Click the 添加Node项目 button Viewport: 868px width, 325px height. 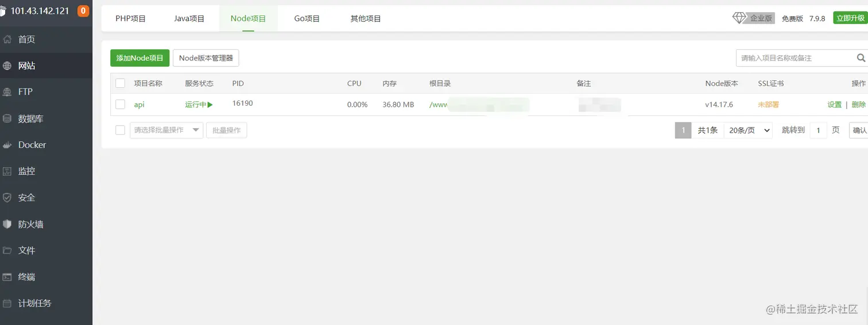(x=140, y=58)
